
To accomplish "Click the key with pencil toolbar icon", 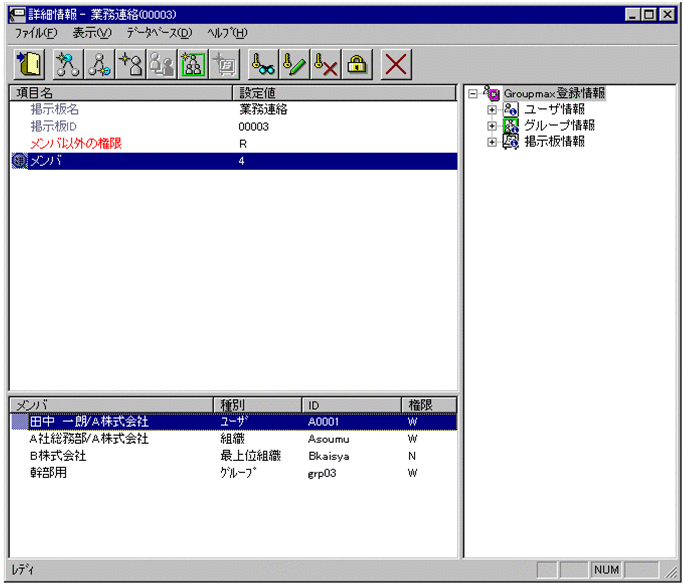I will pos(295,66).
